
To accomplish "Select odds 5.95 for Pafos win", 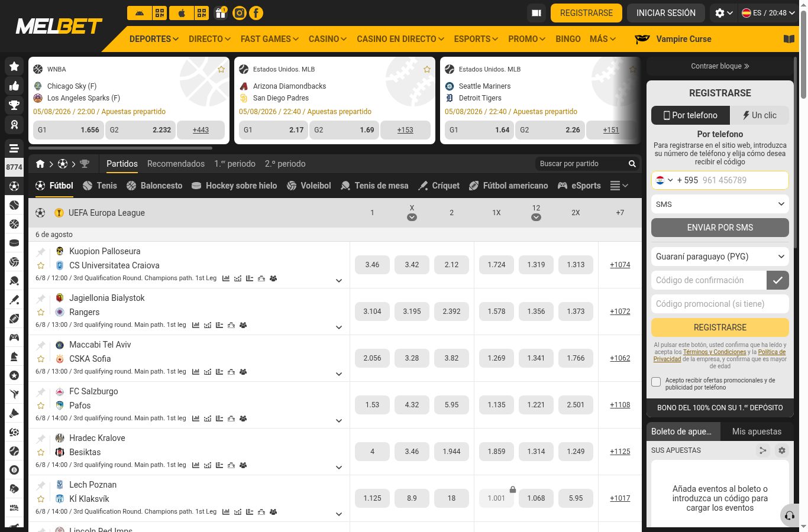I will pos(451,405).
